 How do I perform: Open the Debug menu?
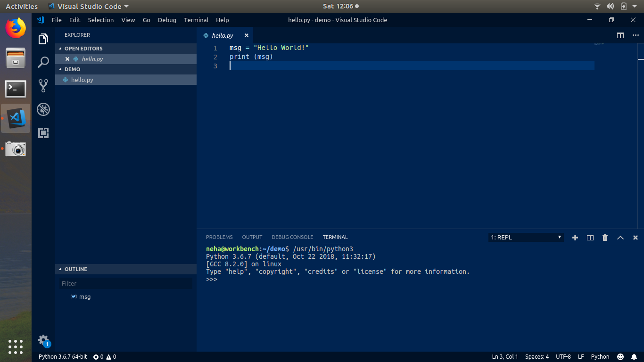(x=167, y=20)
